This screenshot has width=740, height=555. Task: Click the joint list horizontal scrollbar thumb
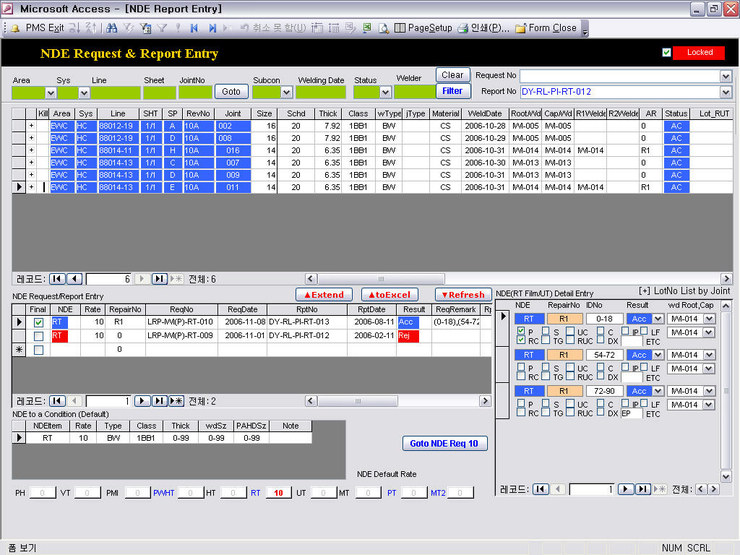tap(381, 278)
